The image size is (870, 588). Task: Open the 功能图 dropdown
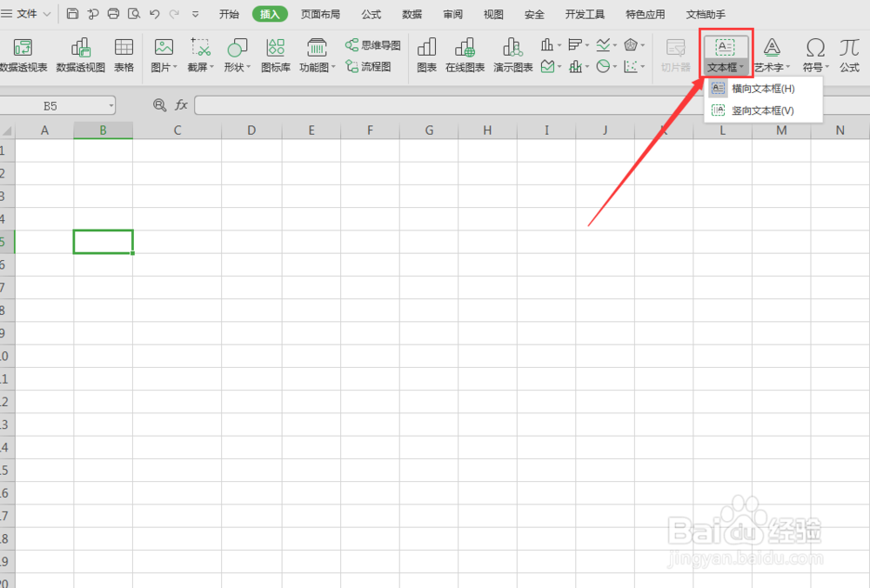point(318,55)
